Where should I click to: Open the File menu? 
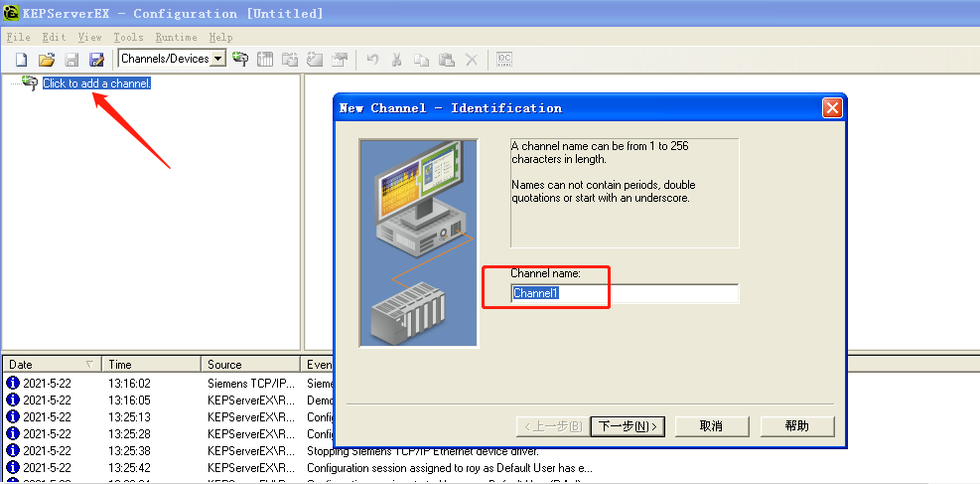tap(18, 37)
